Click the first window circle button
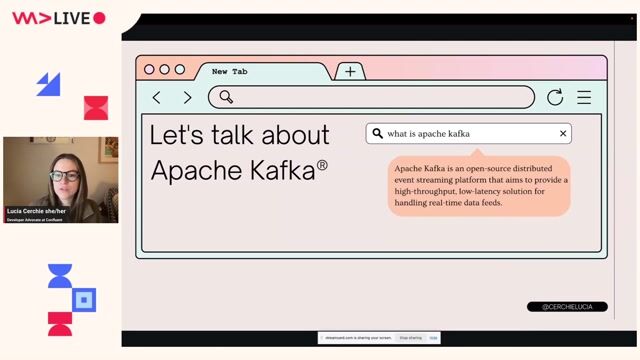Viewport: 640px width, 360px height. point(149,69)
